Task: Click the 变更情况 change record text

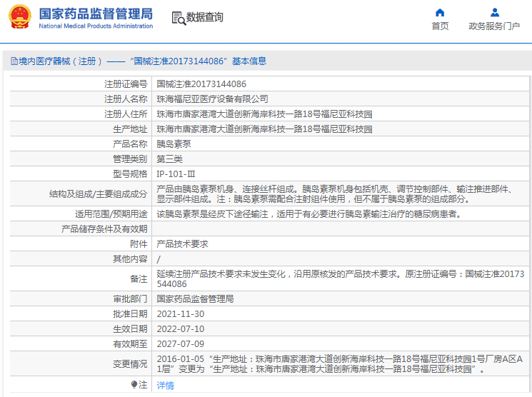Action: tap(340, 363)
